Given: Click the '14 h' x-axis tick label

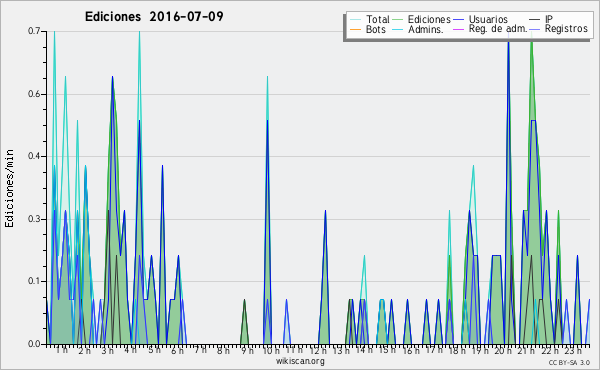Looking at the screenshot, I should point(364,350).
